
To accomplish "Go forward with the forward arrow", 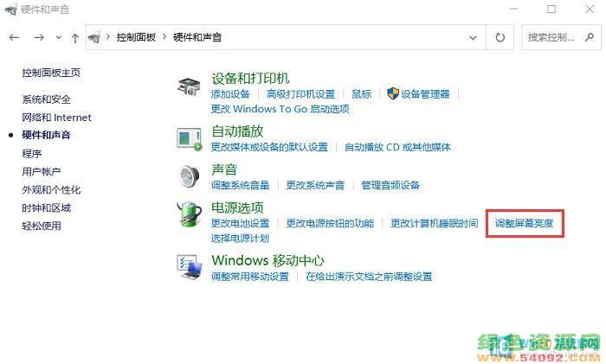I will [x=39, y=37].
